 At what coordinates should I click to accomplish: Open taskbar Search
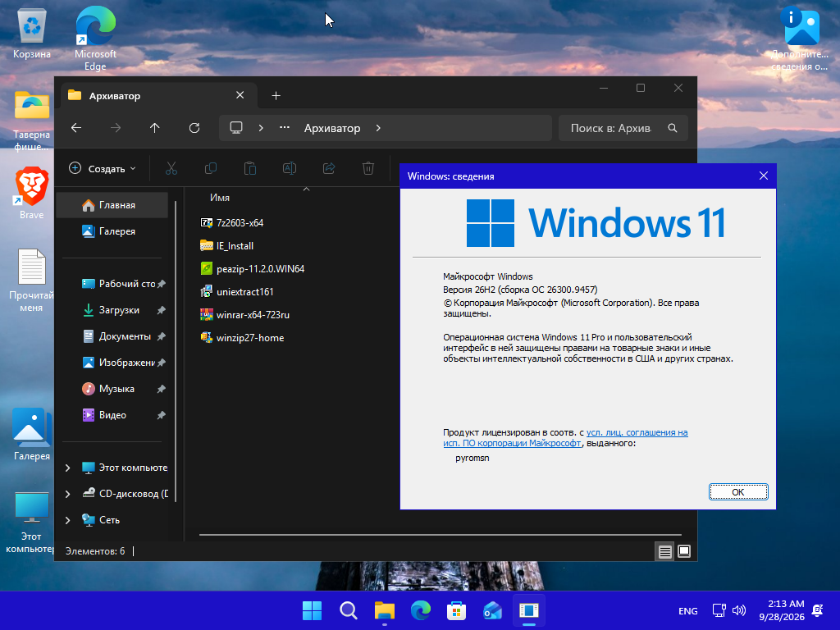point(348,610)
